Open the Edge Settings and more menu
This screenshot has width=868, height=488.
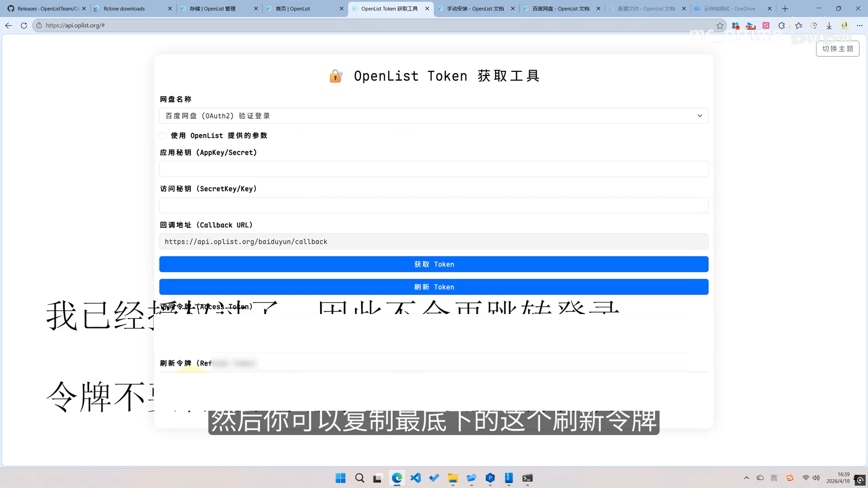point(859,26)
